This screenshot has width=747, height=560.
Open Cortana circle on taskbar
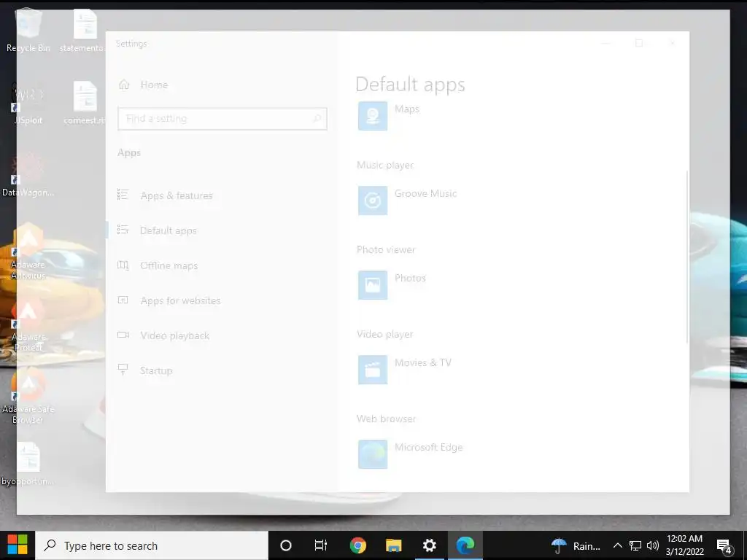click(x=286, y=545)
